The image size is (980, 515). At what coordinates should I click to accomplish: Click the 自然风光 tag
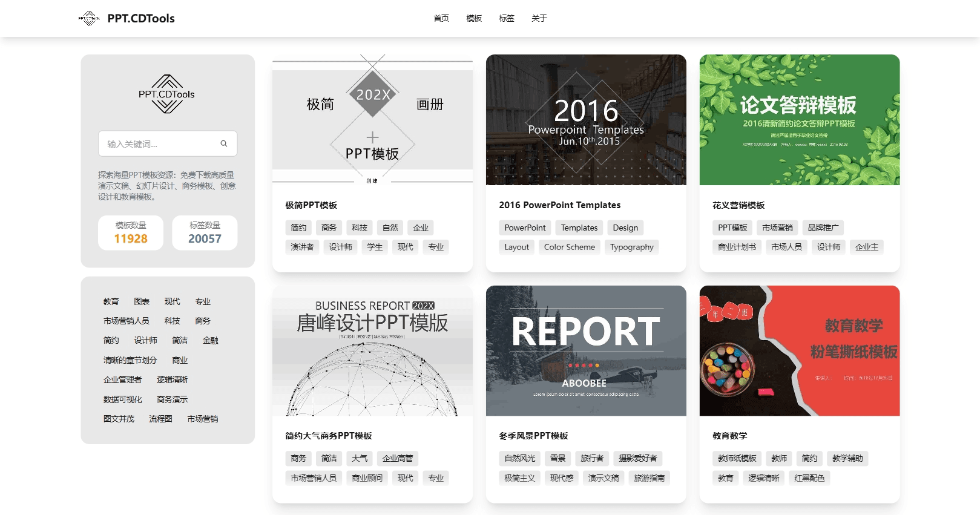(520, 458)
